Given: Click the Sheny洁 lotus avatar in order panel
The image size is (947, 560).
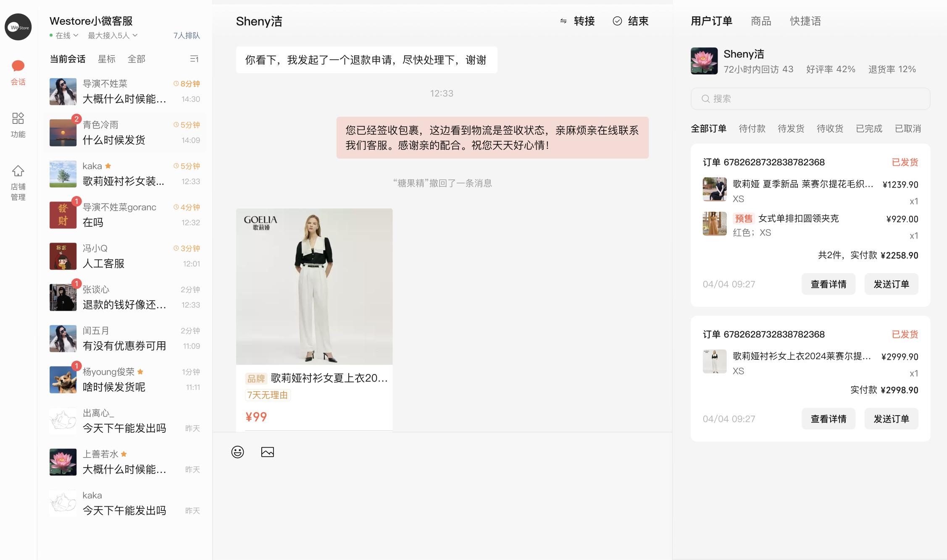Looking at the screenshot, I should point(704,61).
